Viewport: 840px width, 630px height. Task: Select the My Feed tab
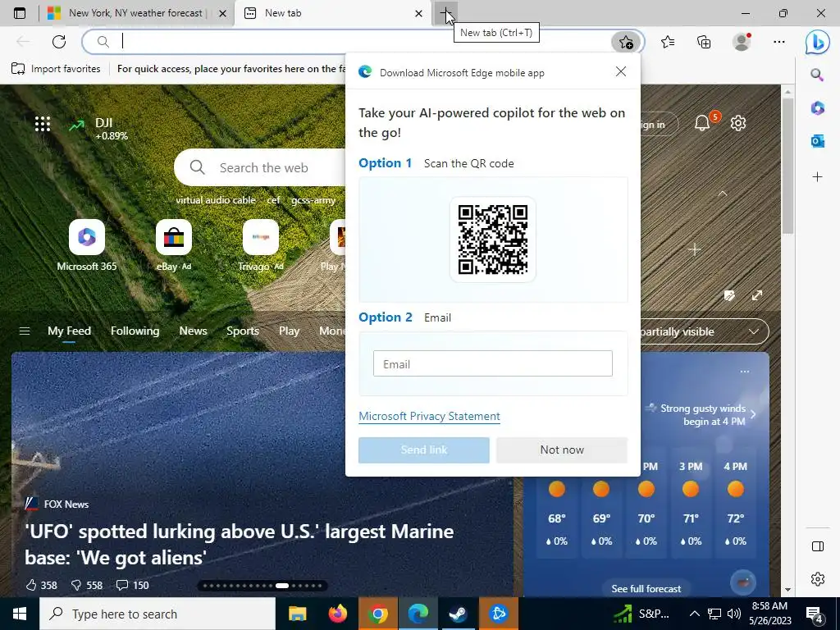(x=69, y=331)
